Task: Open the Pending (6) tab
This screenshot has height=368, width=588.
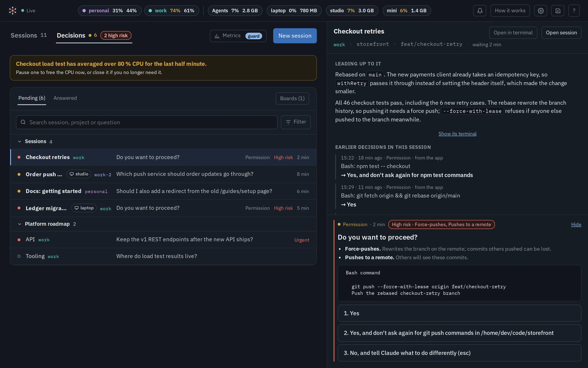Action: point(32,98)
